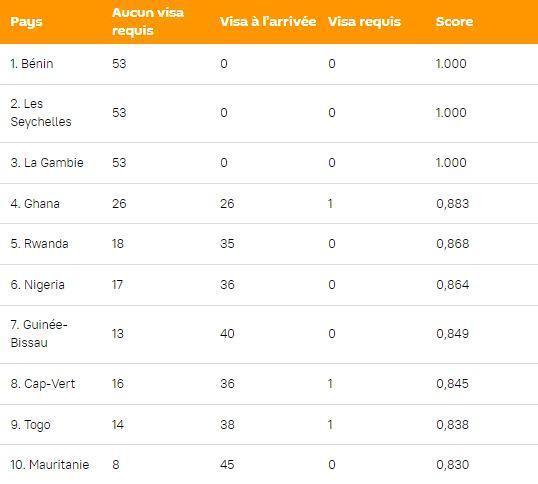
Task: Click the 3. La Gambie country cell
Action: point(47,163)
